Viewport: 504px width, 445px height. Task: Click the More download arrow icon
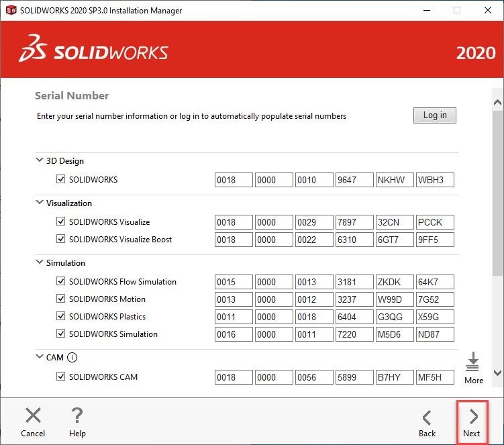472,361
